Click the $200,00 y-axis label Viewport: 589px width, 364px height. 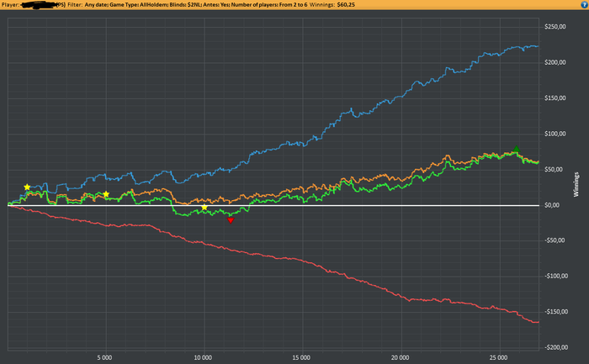click(x=555, y=62)
